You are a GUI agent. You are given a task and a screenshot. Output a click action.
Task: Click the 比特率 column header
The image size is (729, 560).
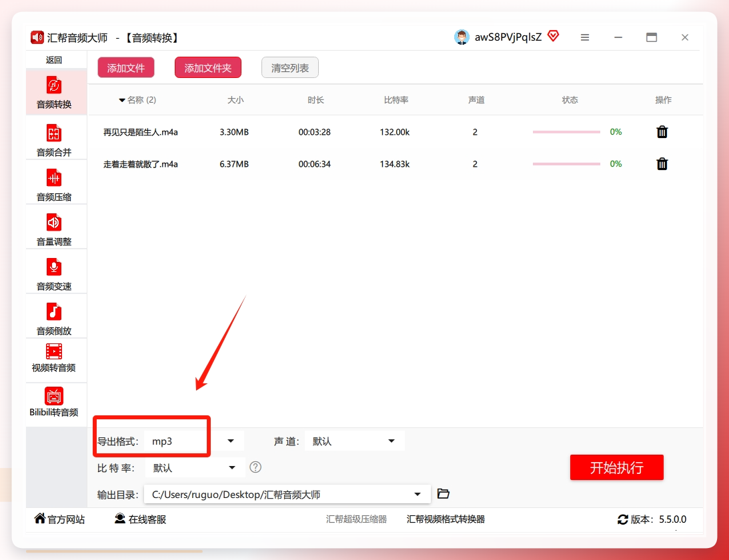(396, 100)
